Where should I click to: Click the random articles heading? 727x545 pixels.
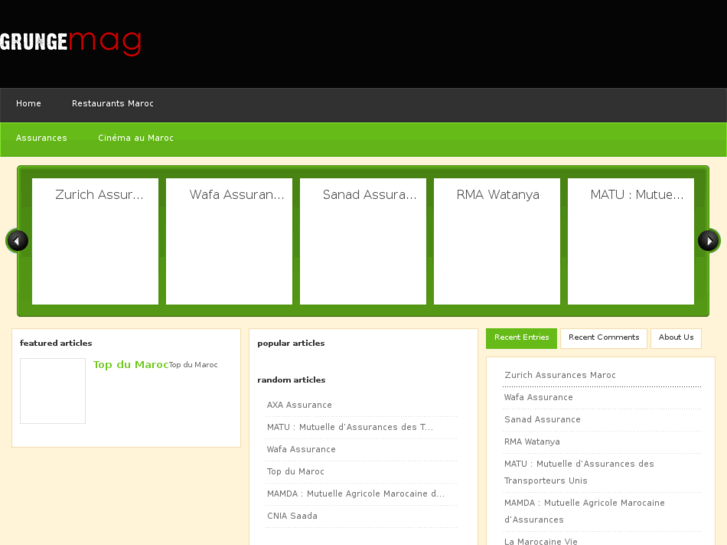(292, 380)
